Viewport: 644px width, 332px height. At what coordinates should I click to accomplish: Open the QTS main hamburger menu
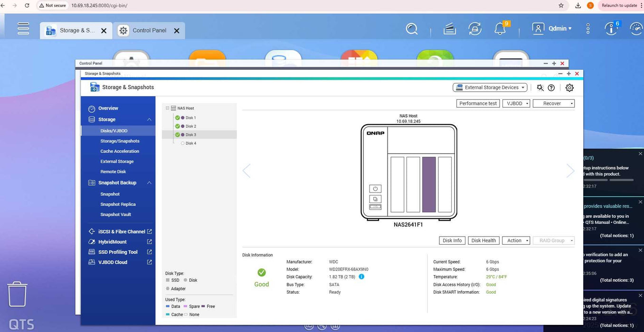[23, 28]
